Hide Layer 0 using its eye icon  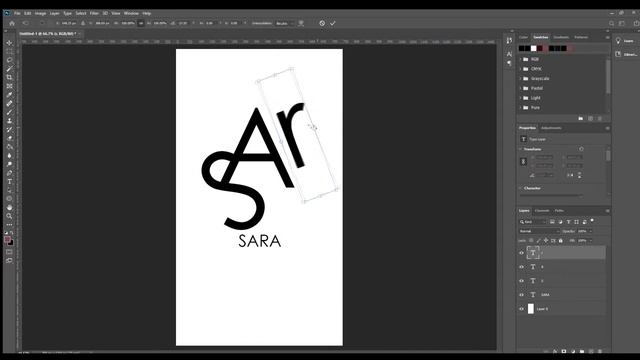[x=521, y=309]
